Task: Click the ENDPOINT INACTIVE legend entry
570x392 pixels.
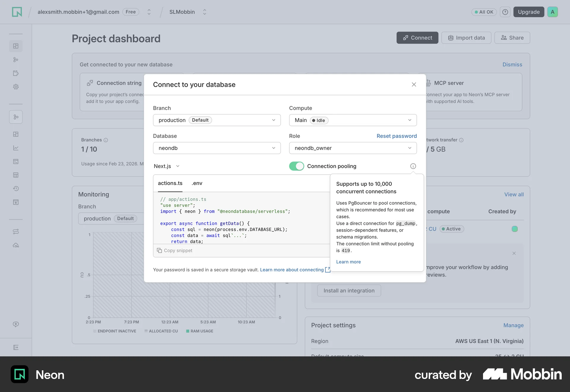Action: (115, 331)
